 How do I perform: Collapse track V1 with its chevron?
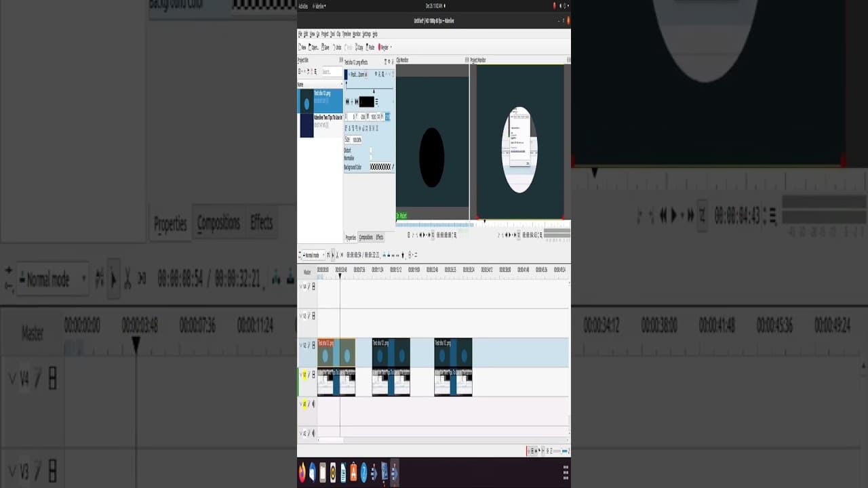(301, 374)
